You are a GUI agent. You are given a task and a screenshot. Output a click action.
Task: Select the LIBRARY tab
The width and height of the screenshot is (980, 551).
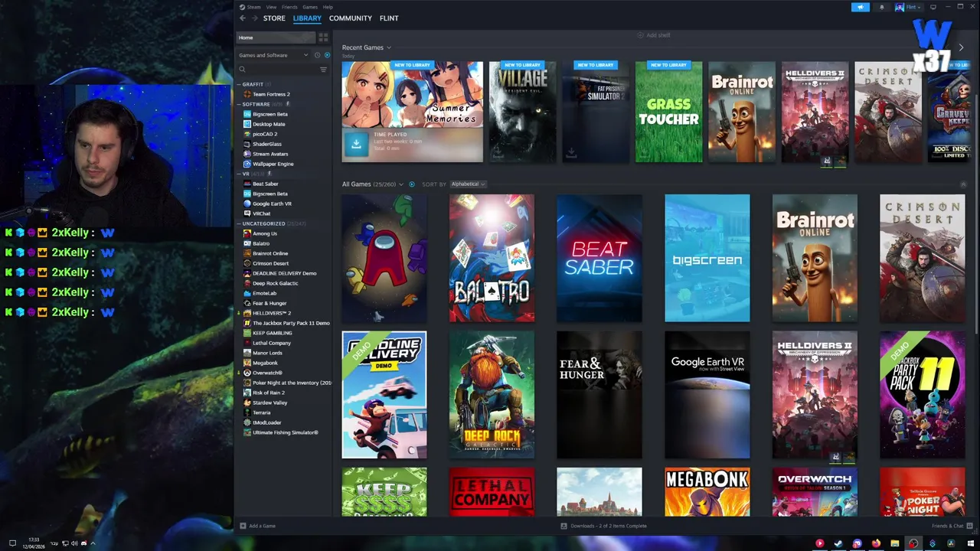click(x=307, y=18)
